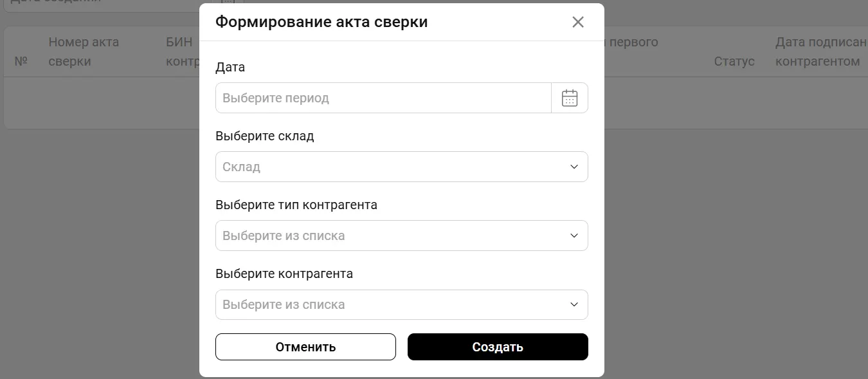Click the 'Формирование акта сверки' dialog title
The width and height of the screenshot is (868, 379).
[321, 22]
